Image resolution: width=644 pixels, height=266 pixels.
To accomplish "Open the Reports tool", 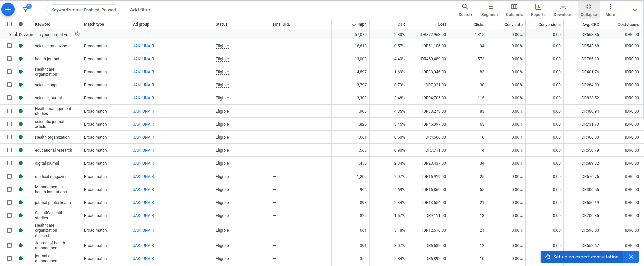I will [538, 10].
